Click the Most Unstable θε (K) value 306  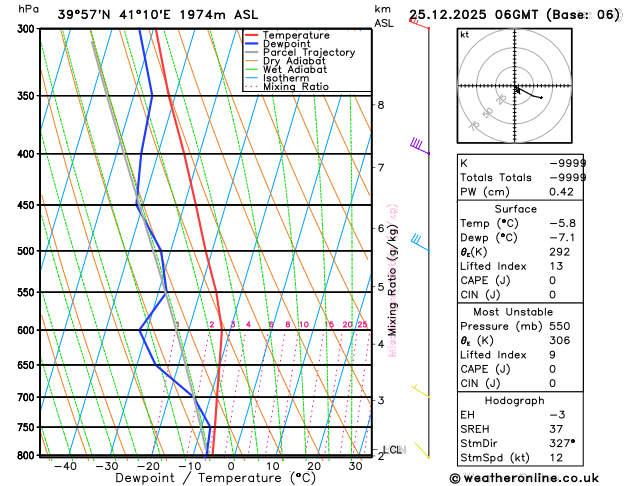click(x=560, y=340)
